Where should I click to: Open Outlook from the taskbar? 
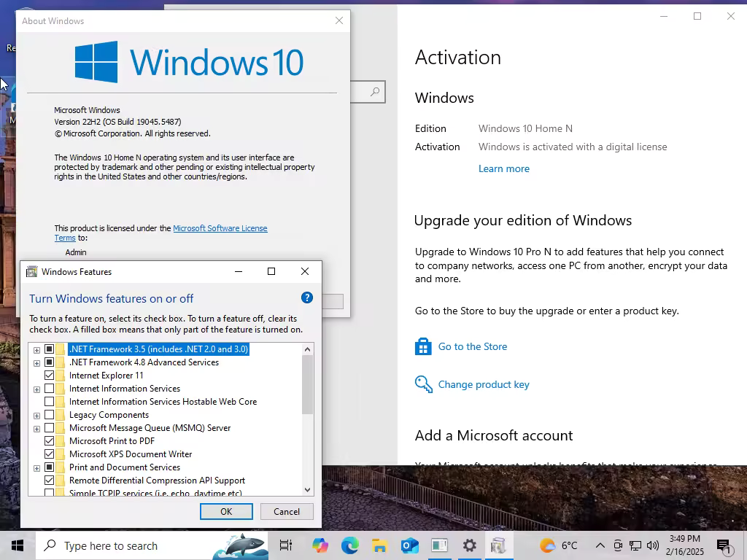tap(409, 545)
